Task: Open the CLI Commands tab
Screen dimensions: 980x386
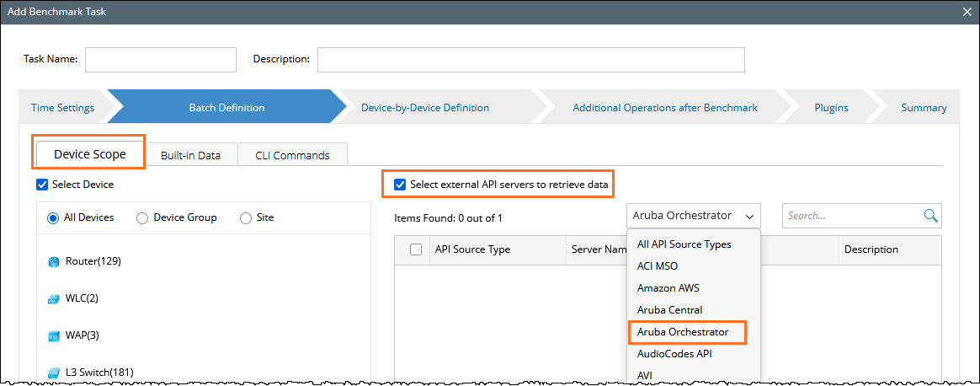Action: pos(292,155)
